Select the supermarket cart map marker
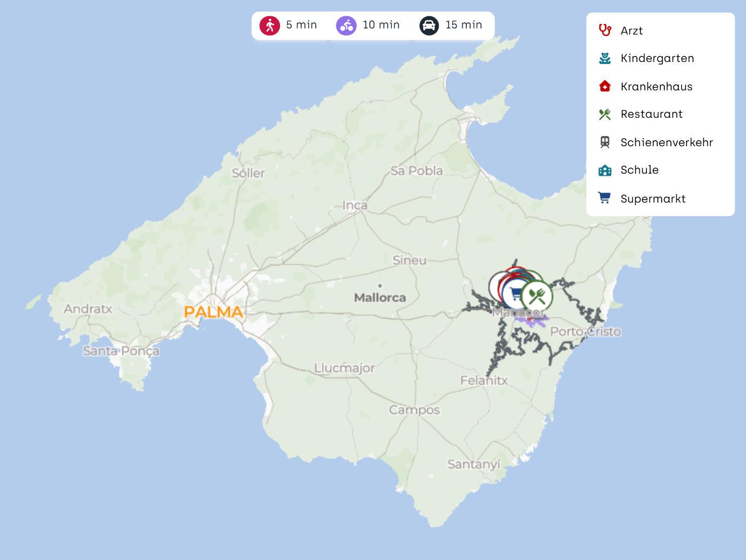The image size is (746, 560). [514, 293]
